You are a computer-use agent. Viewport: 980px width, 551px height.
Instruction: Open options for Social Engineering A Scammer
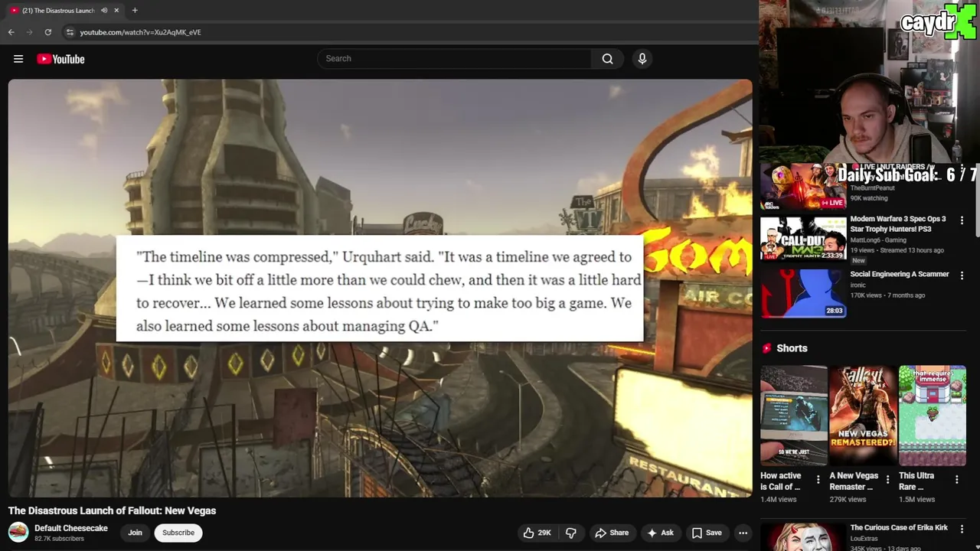(x=962, y=275)
